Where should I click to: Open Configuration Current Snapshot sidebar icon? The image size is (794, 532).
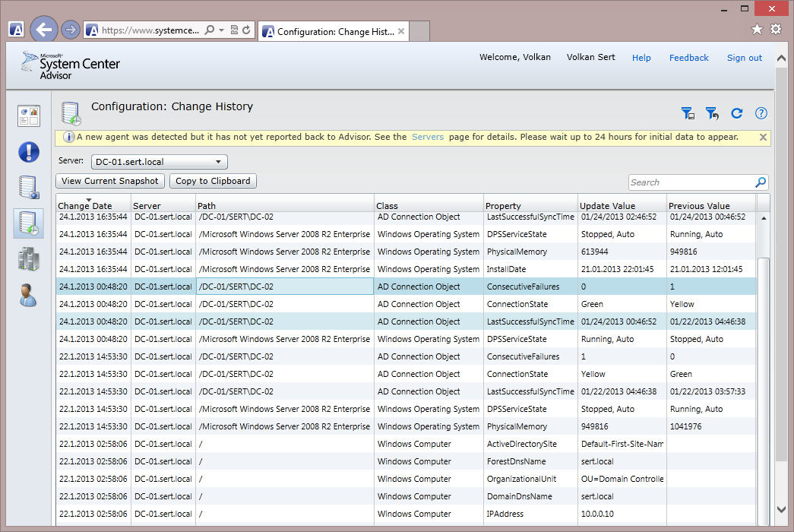point(29,188)
